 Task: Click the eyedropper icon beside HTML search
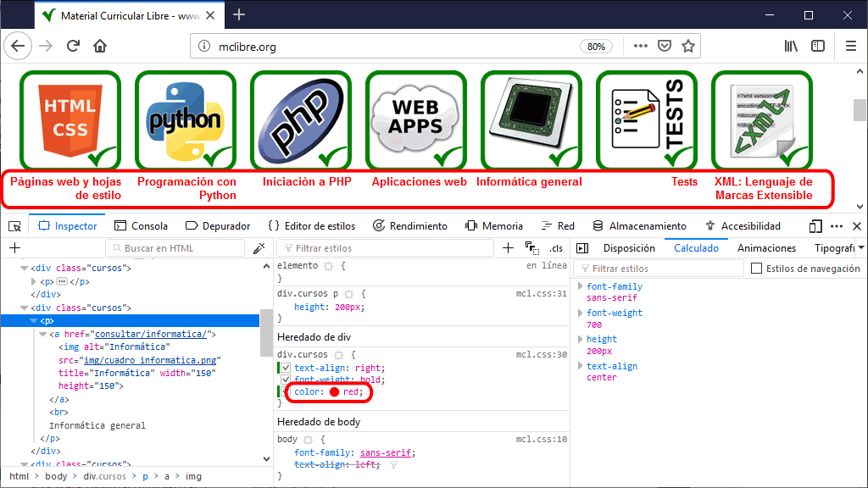tap(259, 248)
